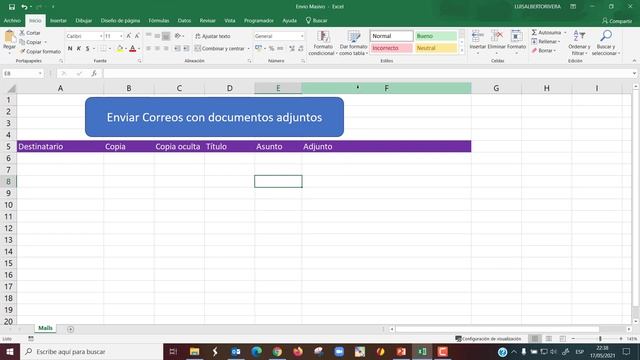Click the Undo arrow icon
This screenshot has width=640, height=360.
click(x=24, y=7)
